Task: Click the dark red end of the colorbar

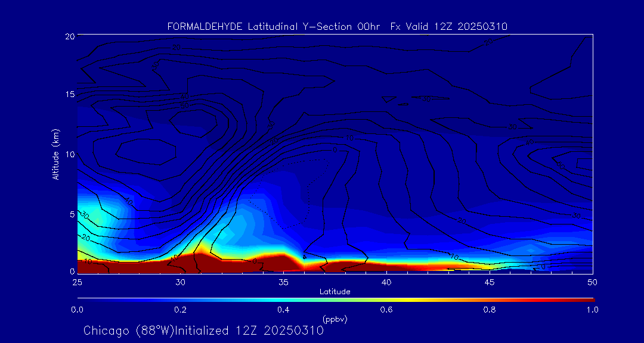Action: coord(587,300)
